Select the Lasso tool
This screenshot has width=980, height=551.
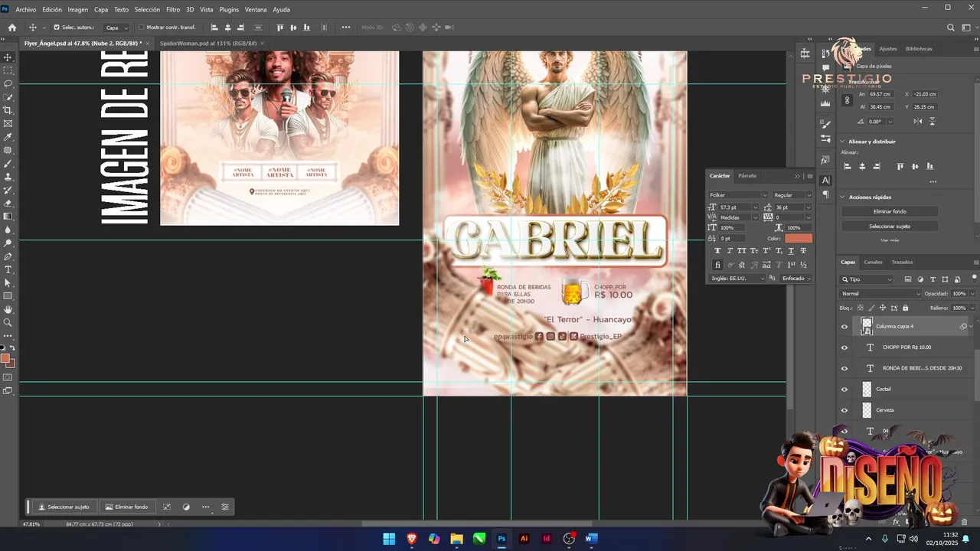pyautogui.click(x=8, y=83)
